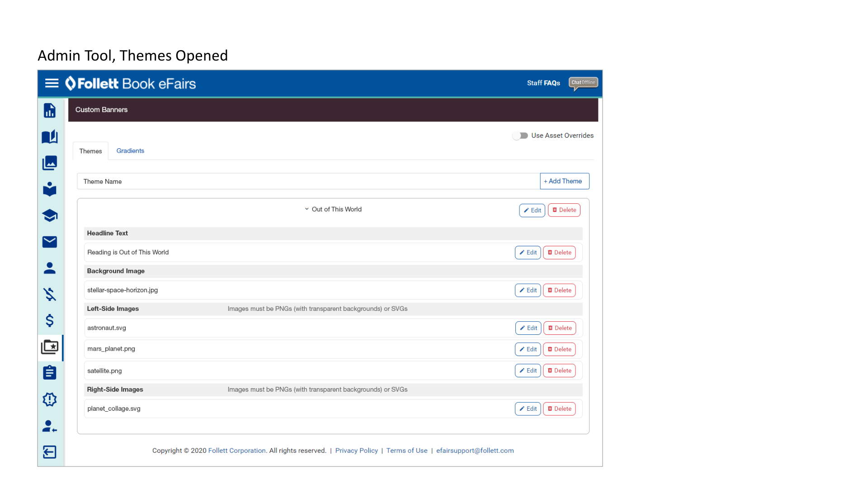Open the dollar sign sidebar icon
The image size is (868, 488).
tap(50, 320)
